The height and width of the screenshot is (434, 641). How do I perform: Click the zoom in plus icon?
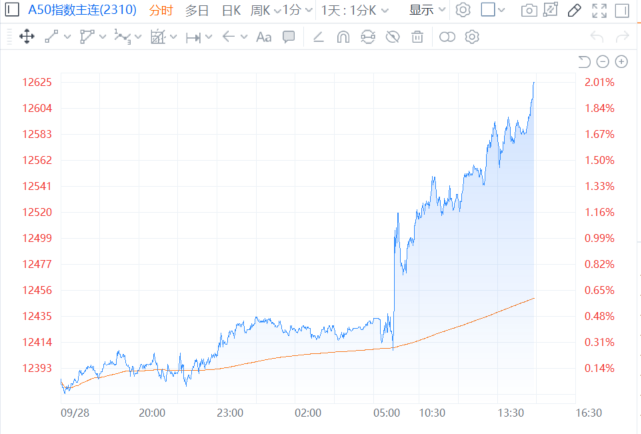coord(622,62)
